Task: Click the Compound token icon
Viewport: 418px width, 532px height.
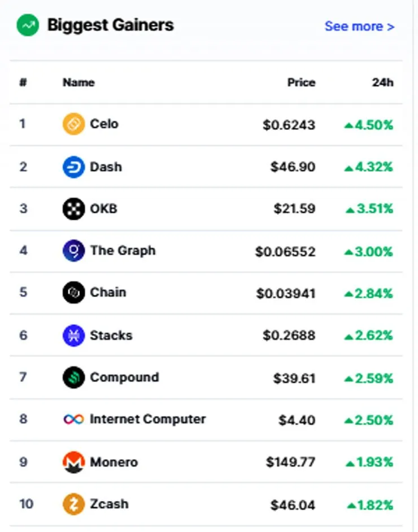Action: tap(73, 377)
